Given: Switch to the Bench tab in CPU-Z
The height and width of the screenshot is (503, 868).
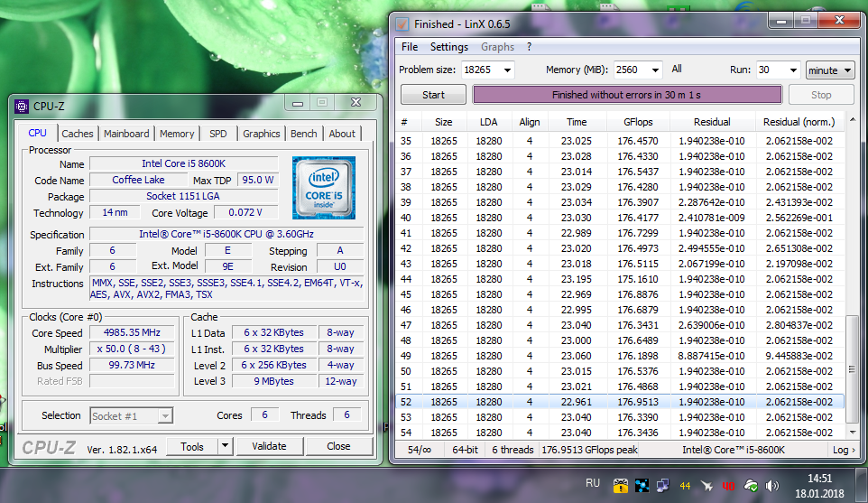Looking at the screenshot, I should [x=304, y=134].
